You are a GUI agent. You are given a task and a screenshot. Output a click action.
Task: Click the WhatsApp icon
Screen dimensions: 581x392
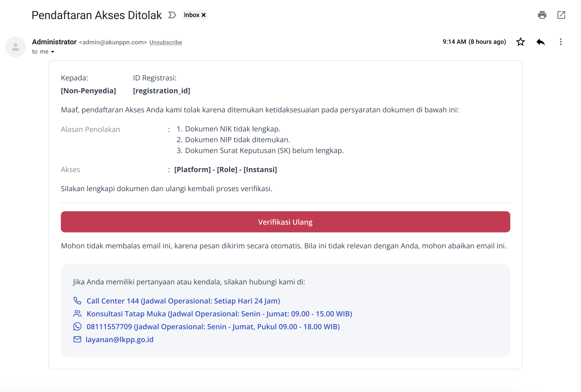click(77, 327)
